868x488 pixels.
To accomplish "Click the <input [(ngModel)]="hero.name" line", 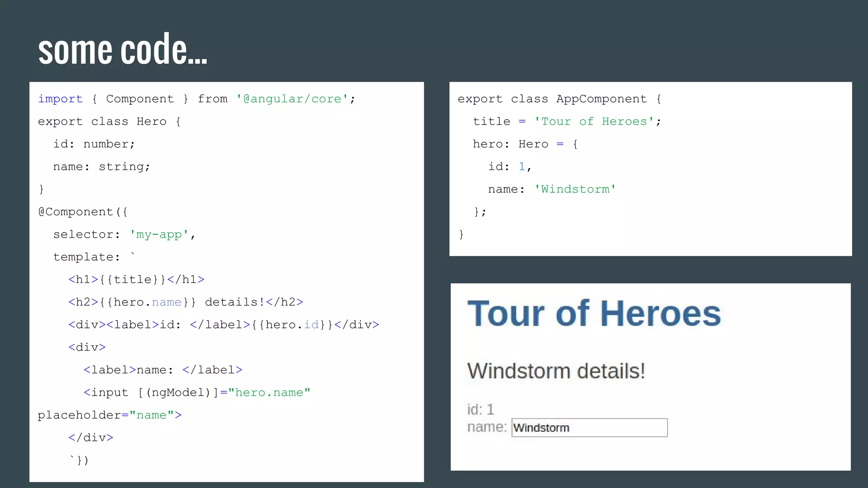I will click(197, 393).
